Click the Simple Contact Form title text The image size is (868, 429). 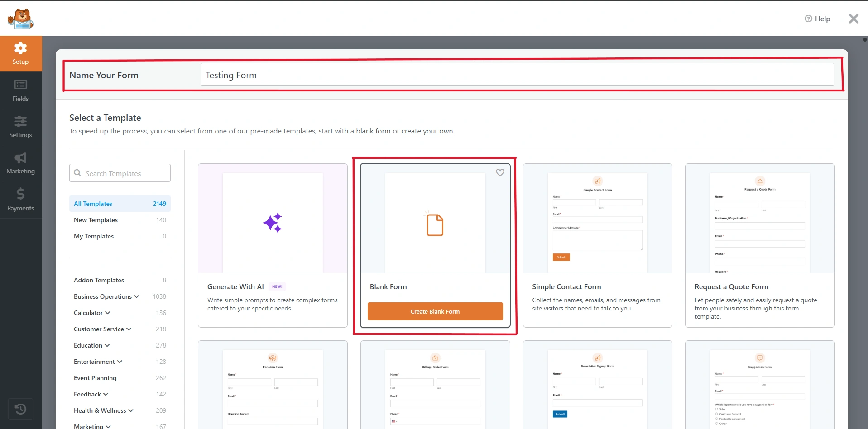point(566,286)
